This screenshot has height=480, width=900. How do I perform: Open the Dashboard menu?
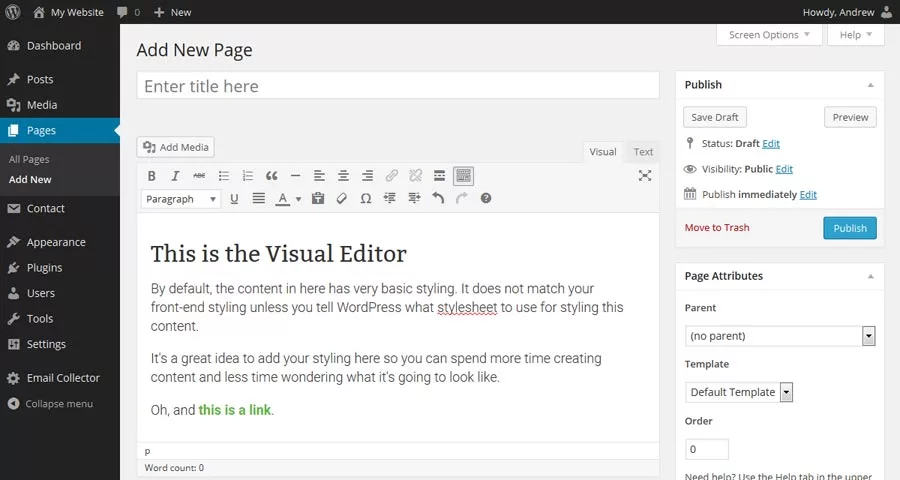tap(60, 45)
